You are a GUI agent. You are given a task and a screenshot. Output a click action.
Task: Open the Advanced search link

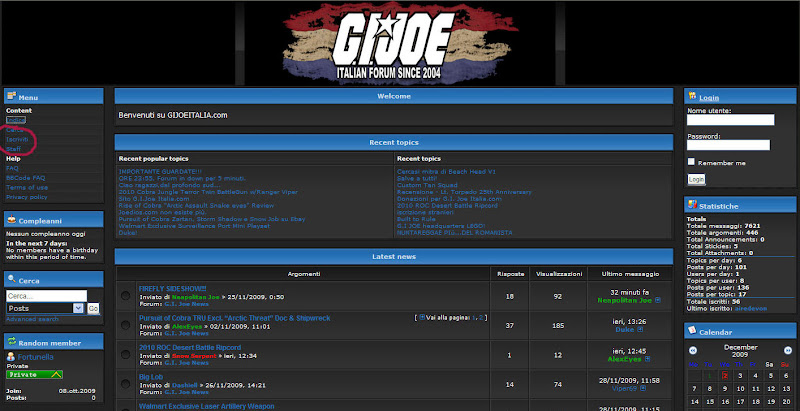point(32,319)
